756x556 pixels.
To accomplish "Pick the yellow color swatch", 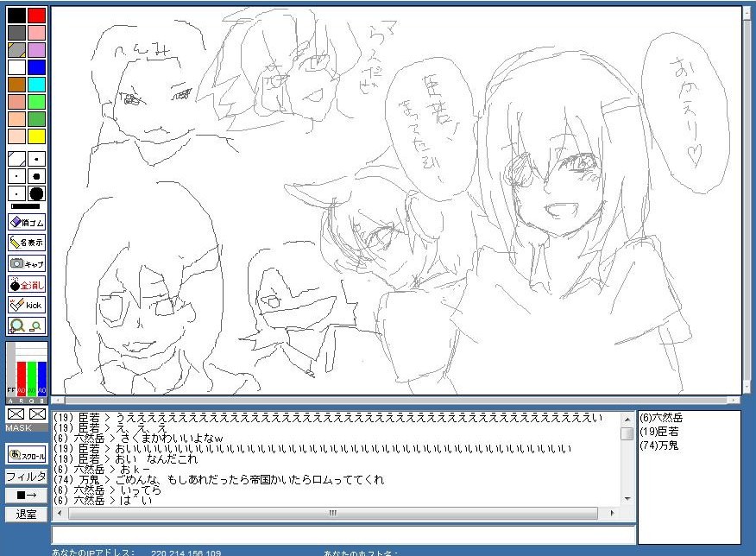I will click(x=36, y=136).
